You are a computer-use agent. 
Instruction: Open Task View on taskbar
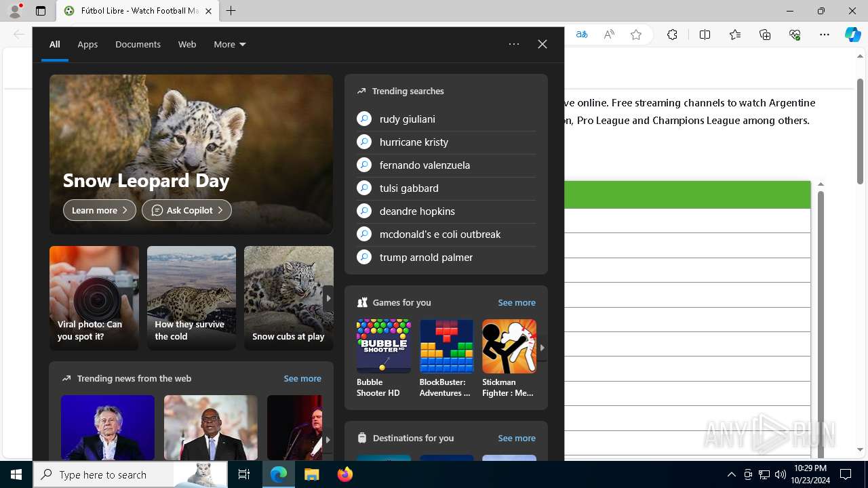(x=244, y=474)
